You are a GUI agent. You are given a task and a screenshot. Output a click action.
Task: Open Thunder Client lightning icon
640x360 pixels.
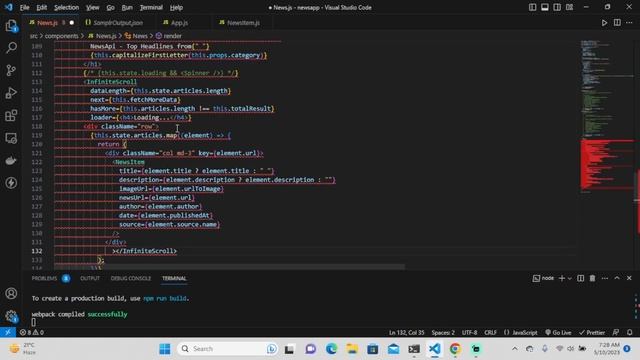[11, 183]
